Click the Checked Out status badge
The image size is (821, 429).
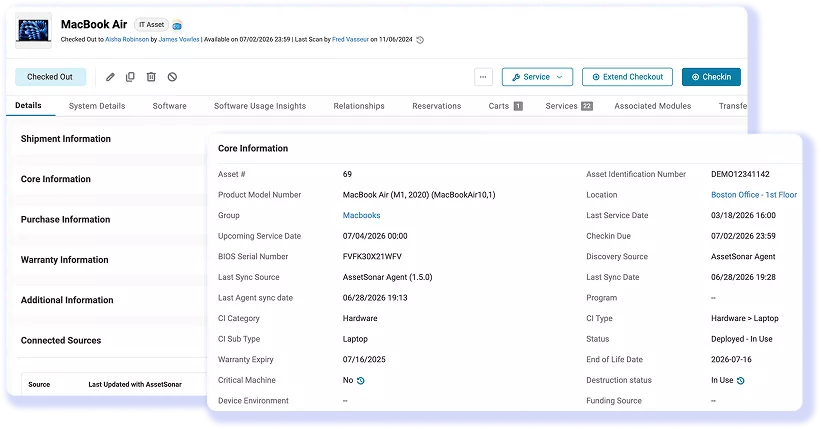point(50,77)
